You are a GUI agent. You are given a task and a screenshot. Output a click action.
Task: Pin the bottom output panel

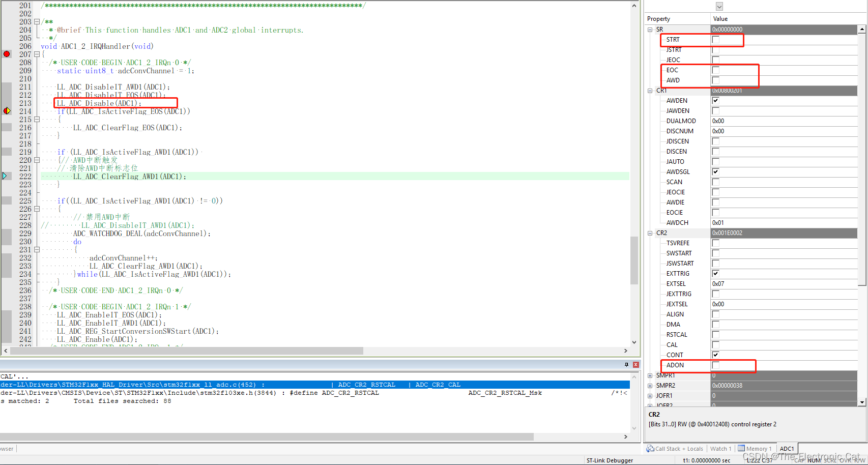(626, 365)
